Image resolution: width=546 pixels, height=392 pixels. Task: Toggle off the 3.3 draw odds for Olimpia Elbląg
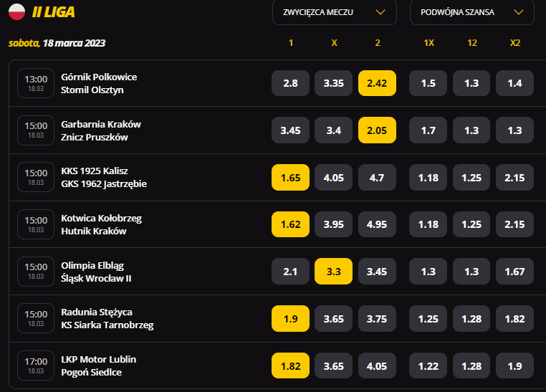click(x=334, y=271)
